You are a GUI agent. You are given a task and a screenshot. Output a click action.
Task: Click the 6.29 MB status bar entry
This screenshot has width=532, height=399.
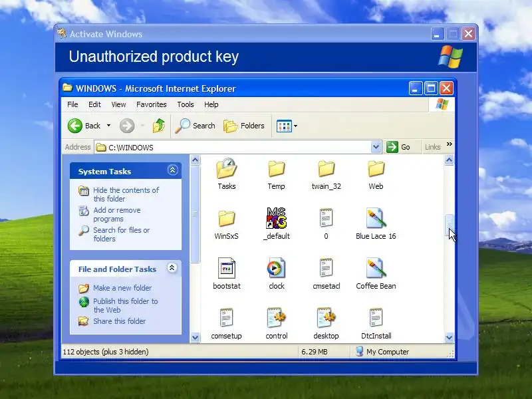coord(315,352)
